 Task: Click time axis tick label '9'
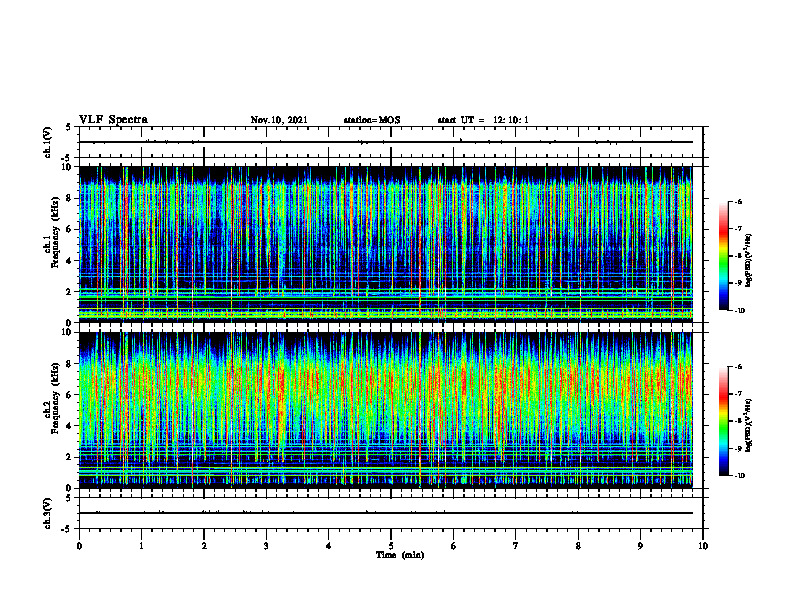(640, 546)
